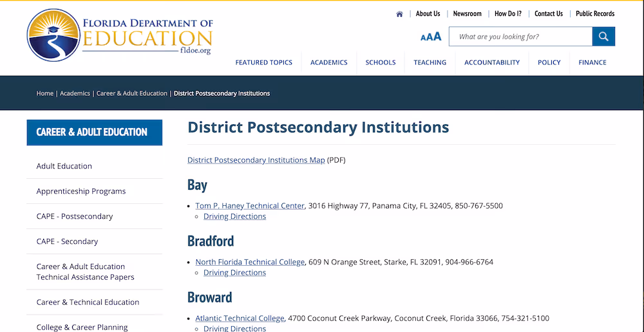The height and width of the screenshot is (332, 644).
Task: Click the District Postsecondary Institutions page heading
Action: (318, 127)
